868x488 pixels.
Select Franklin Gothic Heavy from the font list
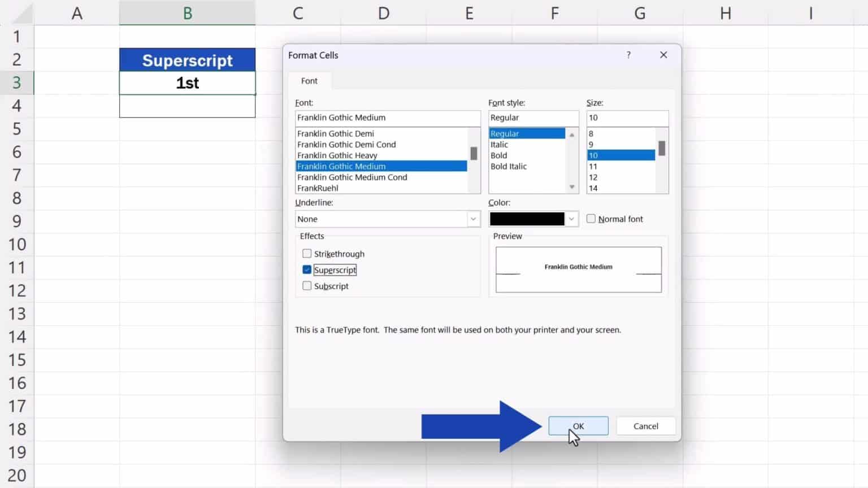[x=337, y=155]
